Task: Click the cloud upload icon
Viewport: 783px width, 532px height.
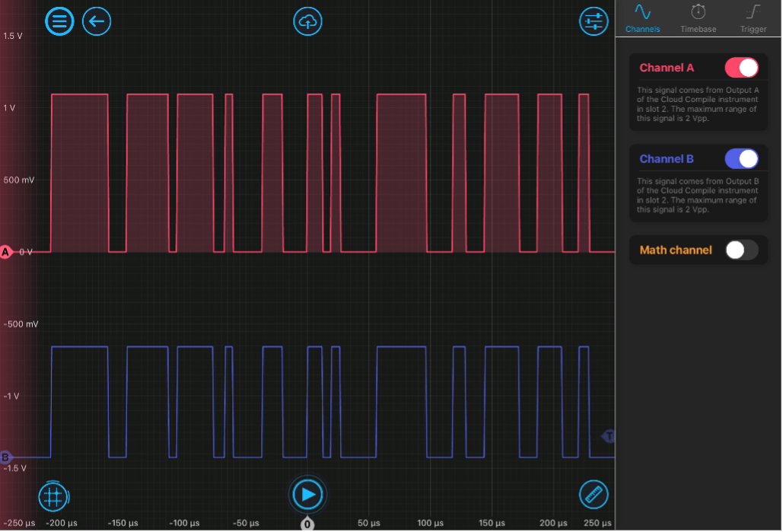Action: point(307,21)
